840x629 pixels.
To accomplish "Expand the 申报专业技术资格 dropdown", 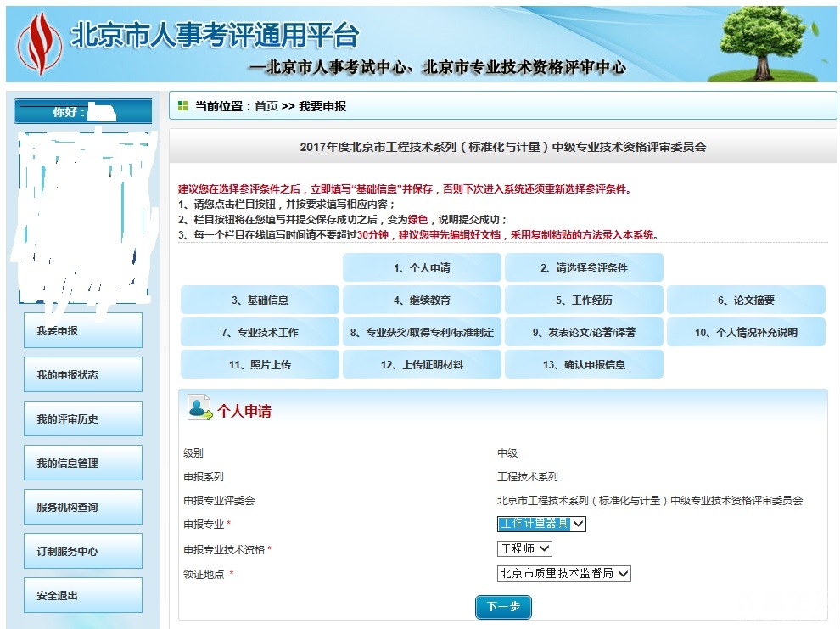I will click(x=524, y=549).
